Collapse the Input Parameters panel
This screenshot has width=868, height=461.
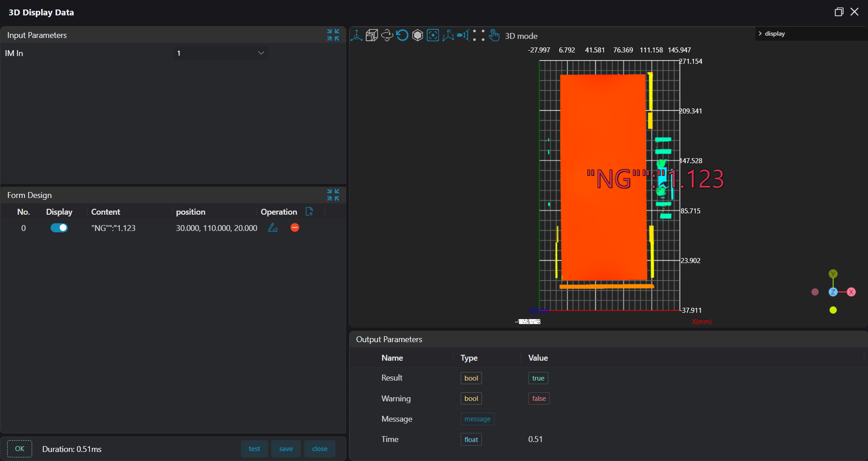(x=333, y=35)
